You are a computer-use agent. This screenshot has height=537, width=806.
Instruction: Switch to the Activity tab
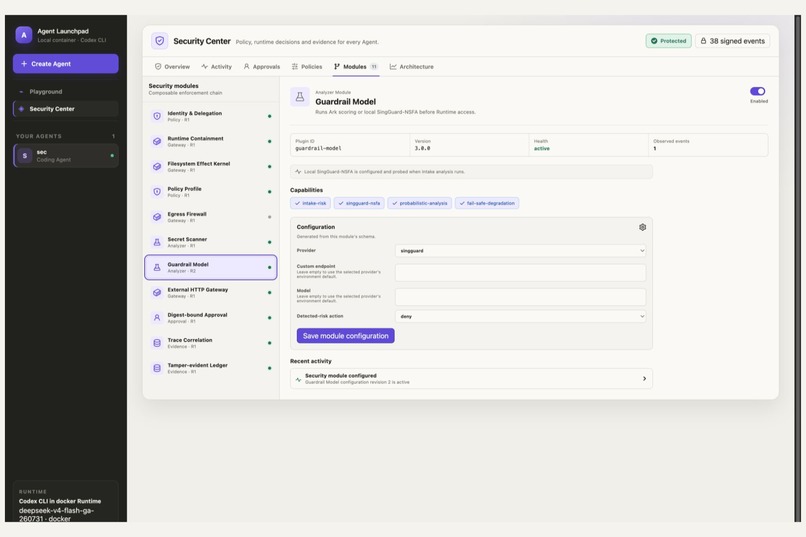pos(216,67)
